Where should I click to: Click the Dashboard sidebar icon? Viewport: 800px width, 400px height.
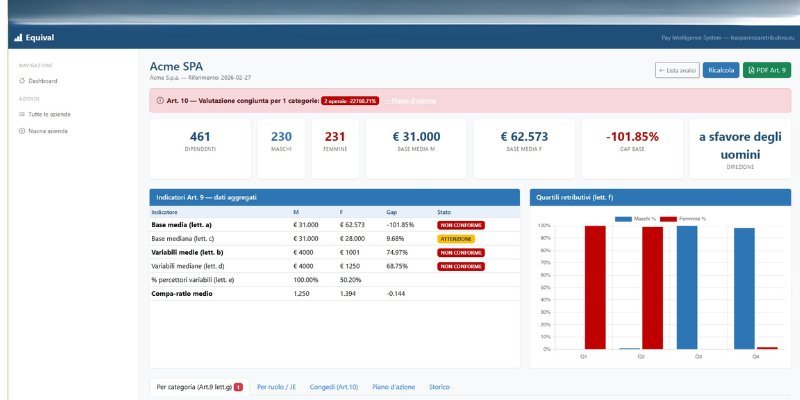[22, 81]
